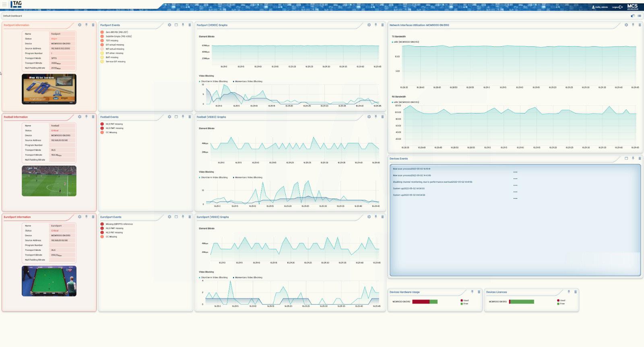
Task: Maximize the Devices Events panel
Action: click(x=626, y=158)
